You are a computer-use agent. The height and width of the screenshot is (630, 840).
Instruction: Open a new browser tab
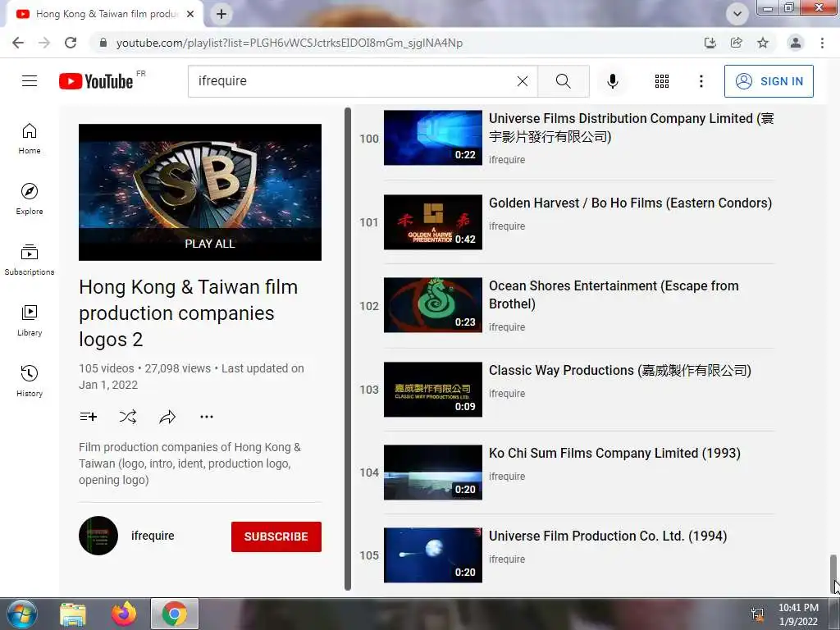pyautogui.click(x=221, y=14)
